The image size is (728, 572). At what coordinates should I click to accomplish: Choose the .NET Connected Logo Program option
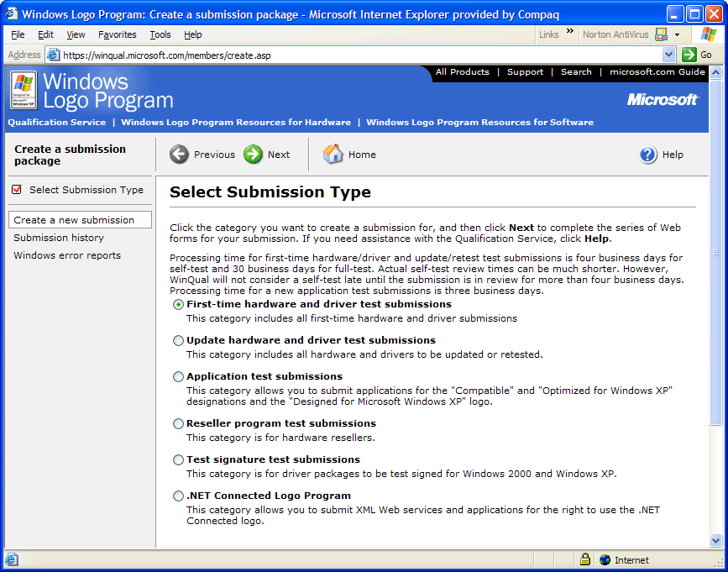pos(178,496)
